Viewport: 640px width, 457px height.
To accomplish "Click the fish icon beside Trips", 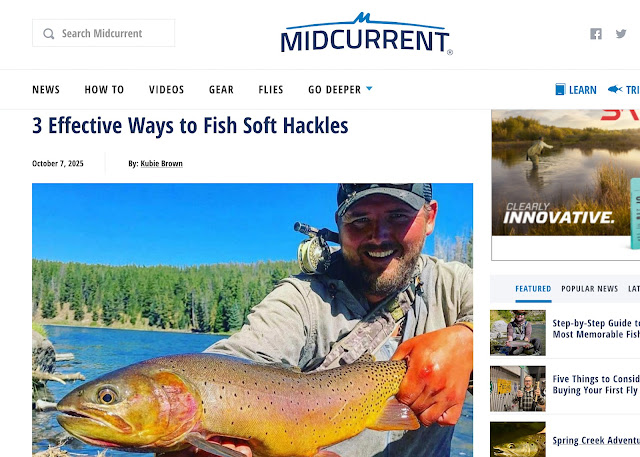I will coord(615,89).
